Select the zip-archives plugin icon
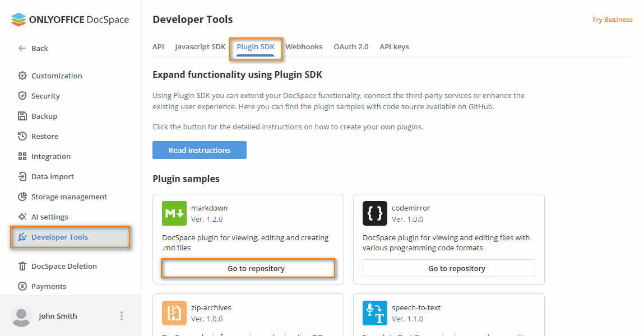The height and width of the screenshot is (336, 644). coord(174,313)
